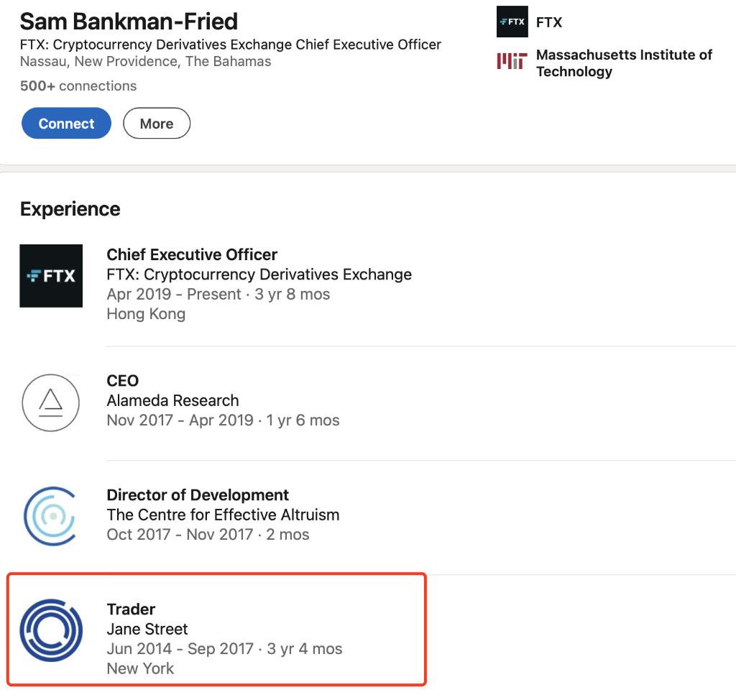This screenshot has width=736, height=700.
Task: Open Massachusetts Institute of Technology link
Action: tap(624, 63)
